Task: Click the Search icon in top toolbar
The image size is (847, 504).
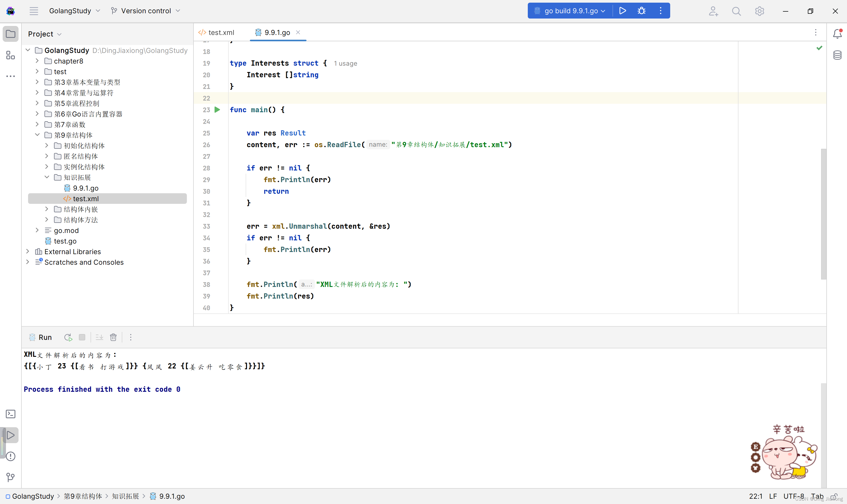Action: coord(736,11)
